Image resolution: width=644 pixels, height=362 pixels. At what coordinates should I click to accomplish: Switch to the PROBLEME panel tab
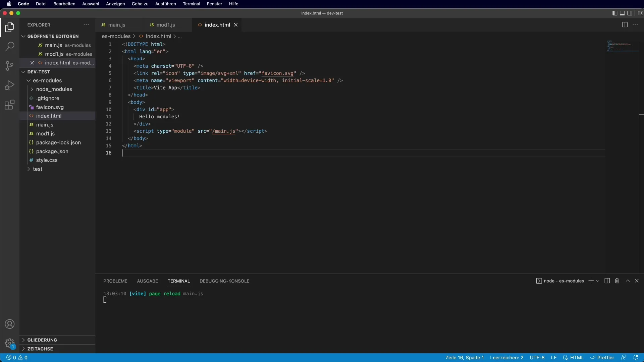pos(115,281)
